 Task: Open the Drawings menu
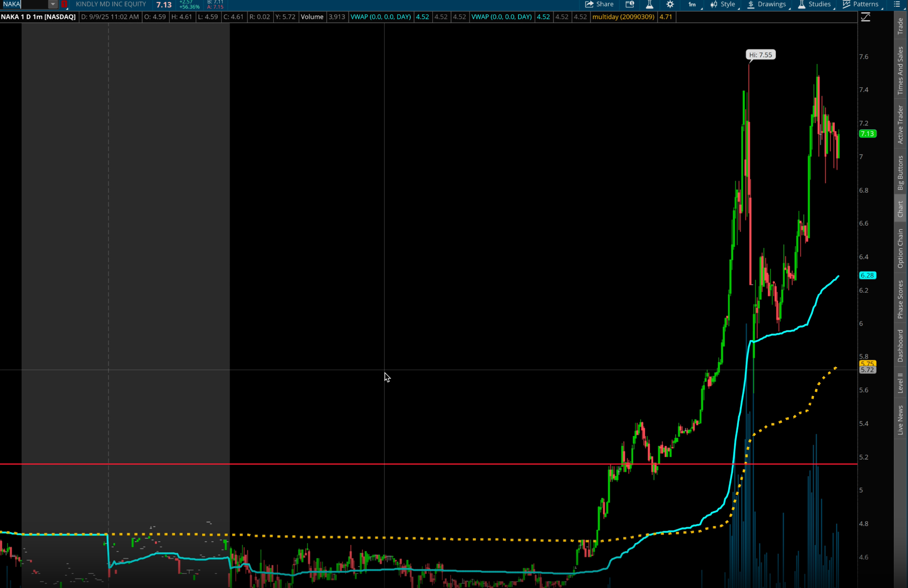point(767,4)
